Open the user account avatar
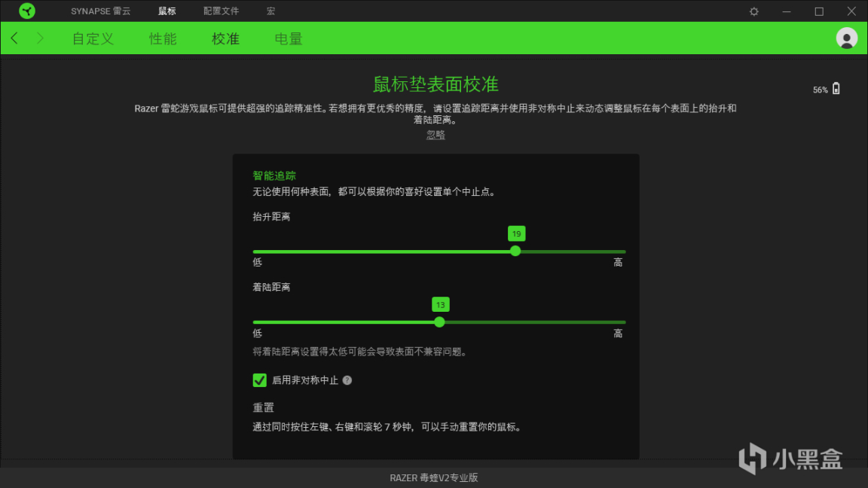Image resolution: width=868 pixels, height=488 pixels. [846, 38]
